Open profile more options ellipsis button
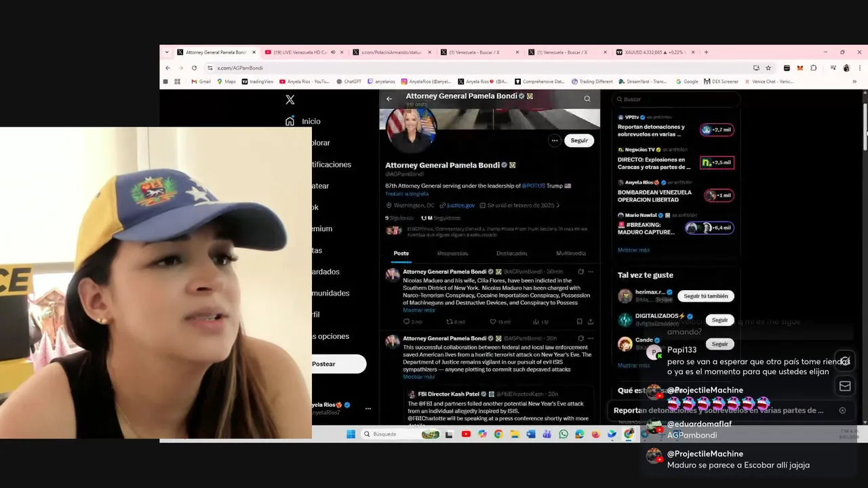Viewport: 868px width, 488px height. tap(554, 140)
